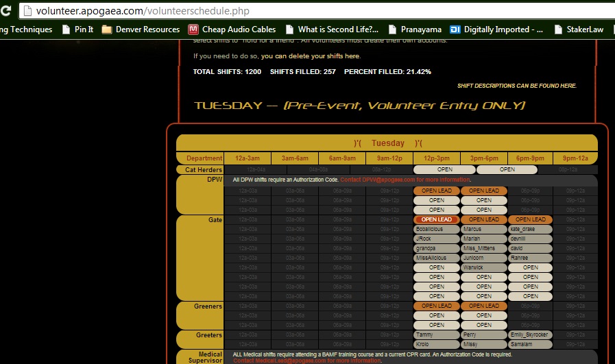The width and height of the screenshot is (615, 364).
Task: Open the Denver Resources bookmarks folder
Action: 141,29
